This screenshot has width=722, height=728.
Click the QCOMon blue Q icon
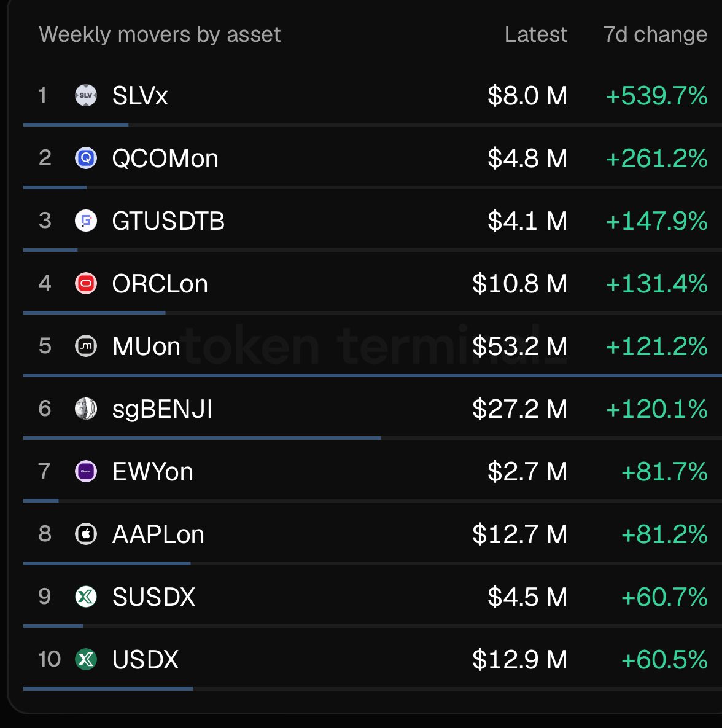pos(86,158)
